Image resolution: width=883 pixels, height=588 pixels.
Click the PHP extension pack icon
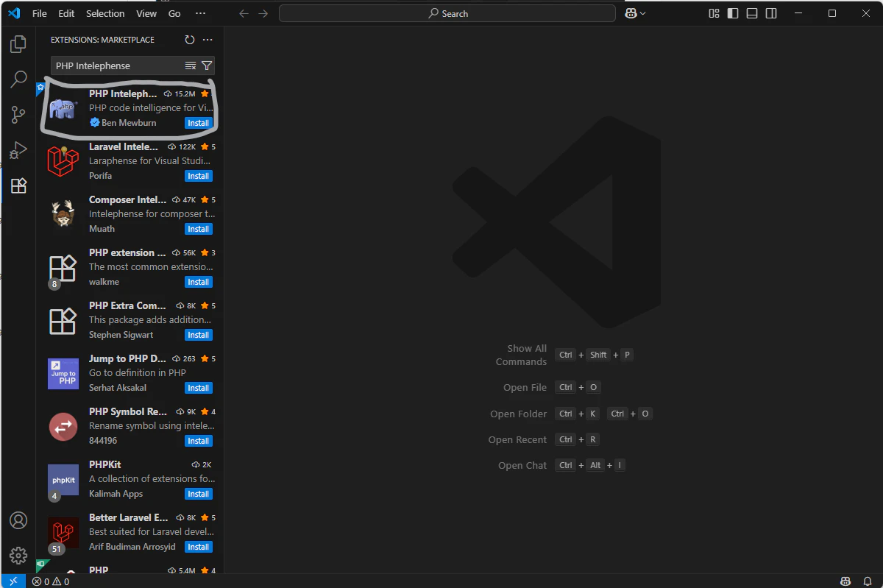pyautogui.click(x=63, y=269)
